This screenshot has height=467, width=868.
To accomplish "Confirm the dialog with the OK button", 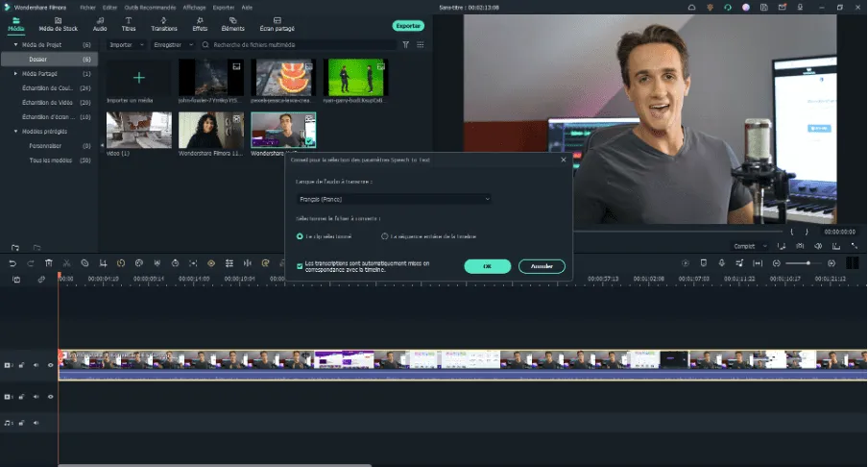I will coord(487,266).
